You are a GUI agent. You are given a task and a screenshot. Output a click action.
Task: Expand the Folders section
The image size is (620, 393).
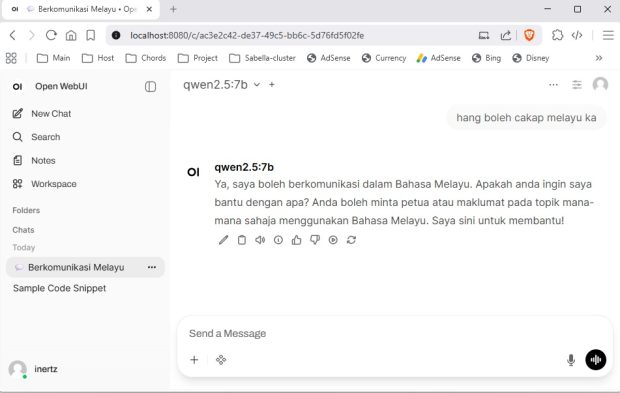point(26,210)
